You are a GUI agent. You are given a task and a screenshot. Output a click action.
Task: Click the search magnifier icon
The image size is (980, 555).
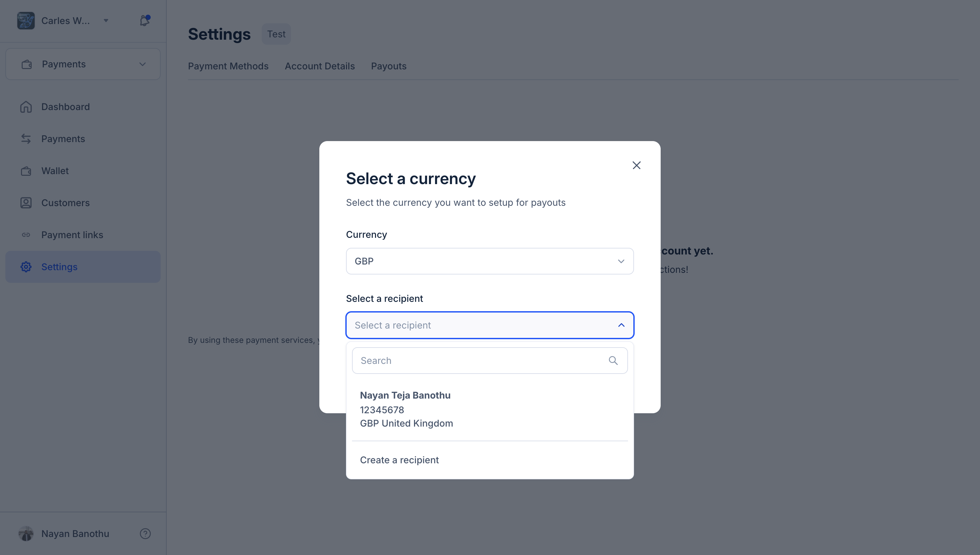[613, 361]
